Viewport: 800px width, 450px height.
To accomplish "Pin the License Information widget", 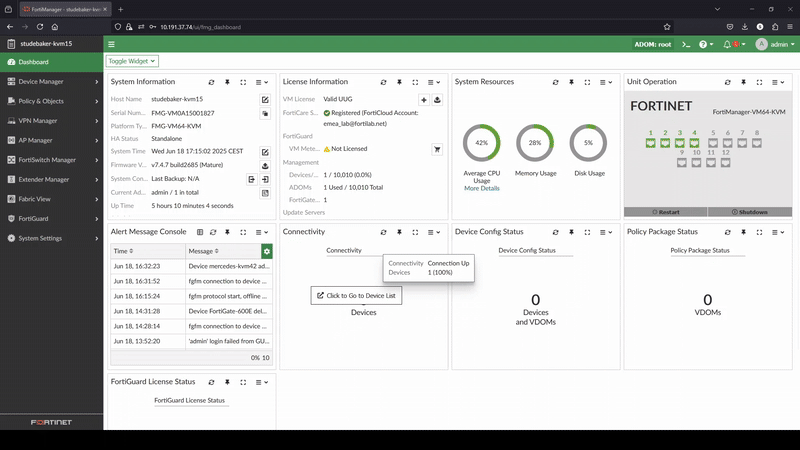I will click(x=399, y=82).
